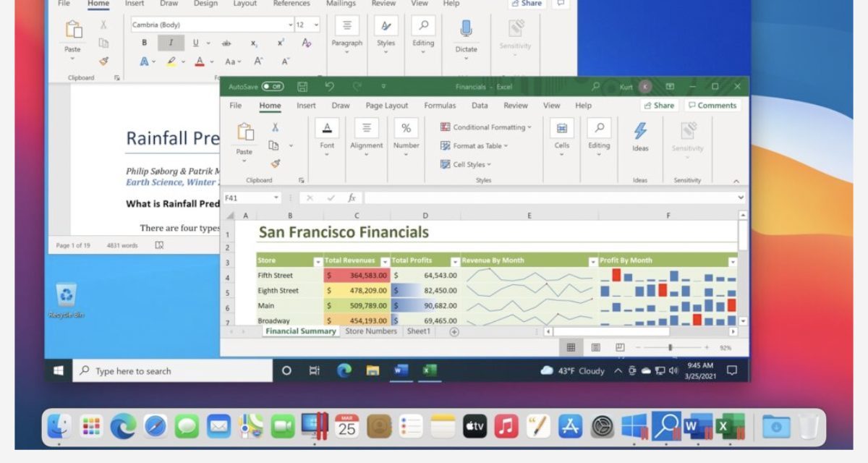
Task: Open the Recycle Bin on the desktop
Action: coord(67,295)
